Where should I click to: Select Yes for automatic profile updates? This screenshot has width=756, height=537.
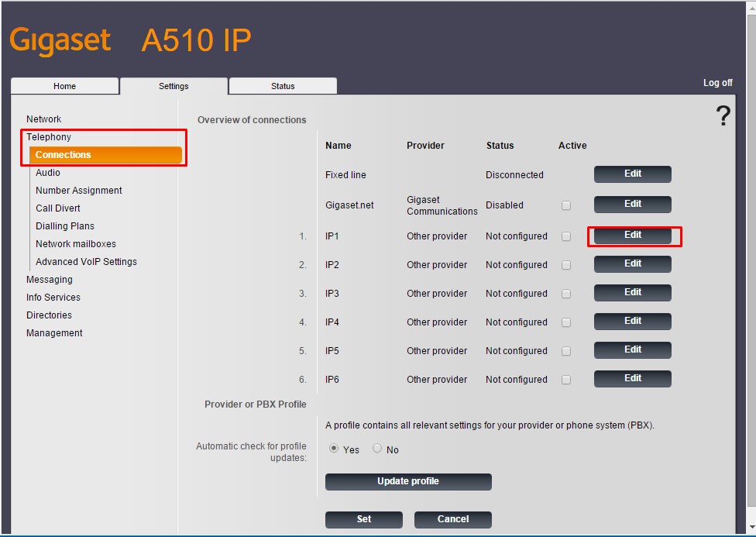coord(334,449)
